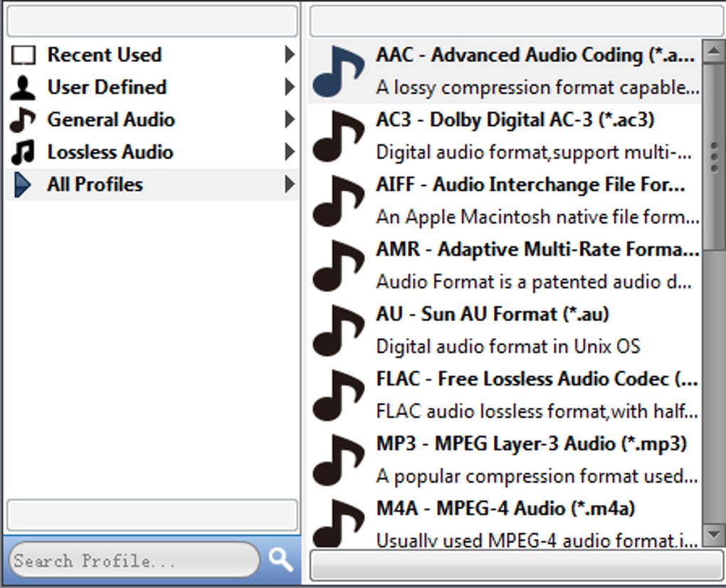Click the Lossless Audio double-note icon

(23, 152)
